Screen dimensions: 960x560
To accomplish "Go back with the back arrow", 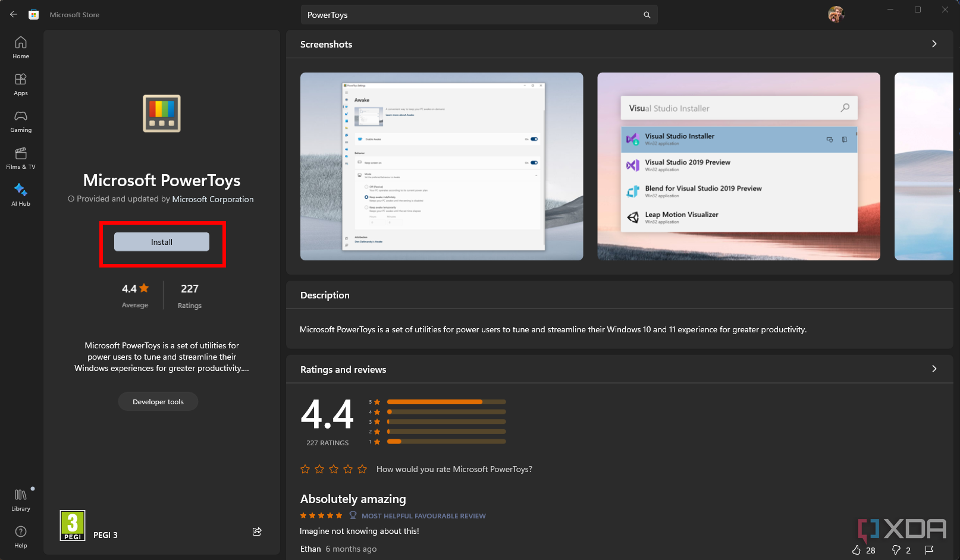I will tap(13, 14).
